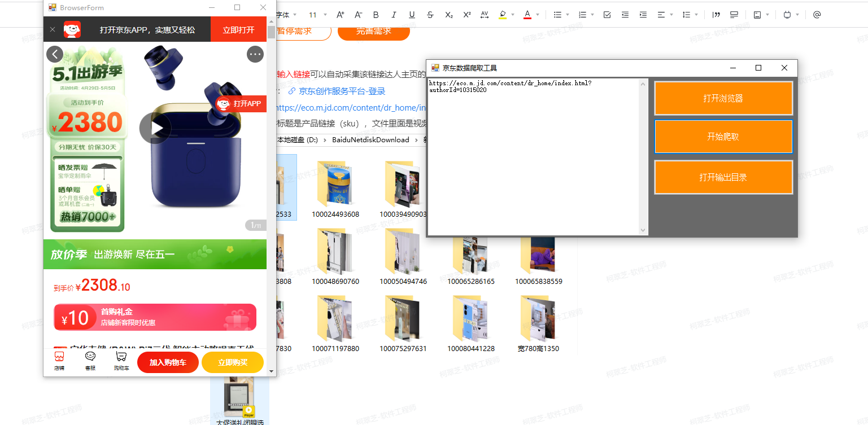
Task: Play the product video
Action: (x=155, y=129)
